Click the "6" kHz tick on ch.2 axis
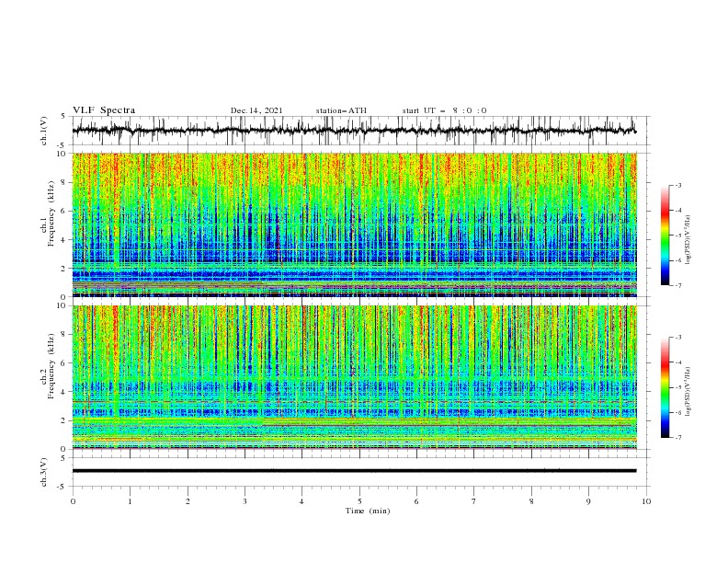This screenshot has height=563, width=728. (x=65, y=363)
